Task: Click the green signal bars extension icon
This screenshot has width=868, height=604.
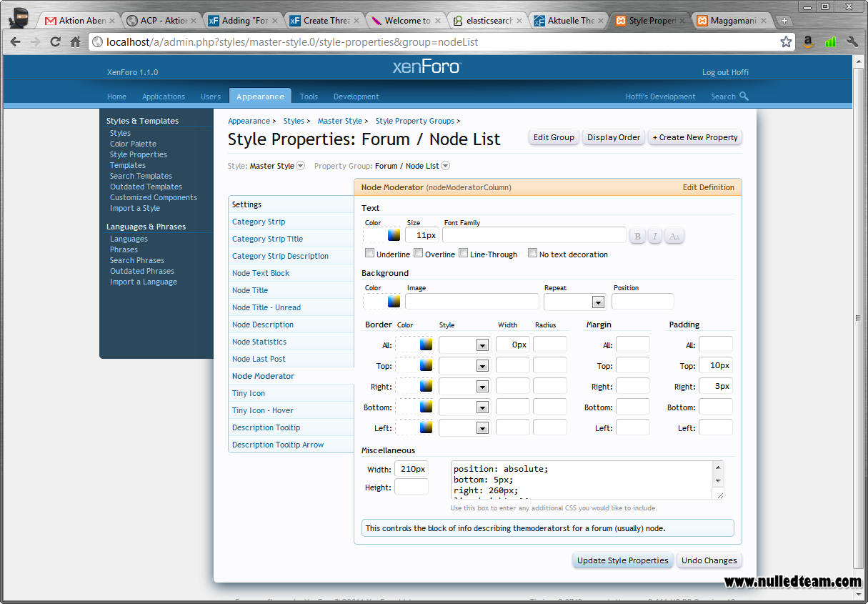Action: (830, 41)
